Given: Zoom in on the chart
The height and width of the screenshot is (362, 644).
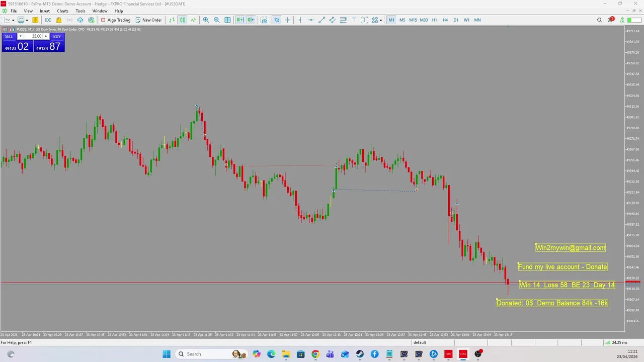Looking at the screenshot, I should pyautogui.click(x=206, y=20).
